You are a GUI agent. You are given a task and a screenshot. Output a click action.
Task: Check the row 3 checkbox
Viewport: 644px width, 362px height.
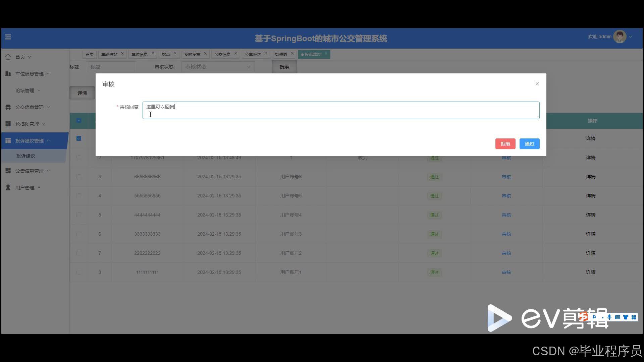pyautogui.click(x=79, y=177)
